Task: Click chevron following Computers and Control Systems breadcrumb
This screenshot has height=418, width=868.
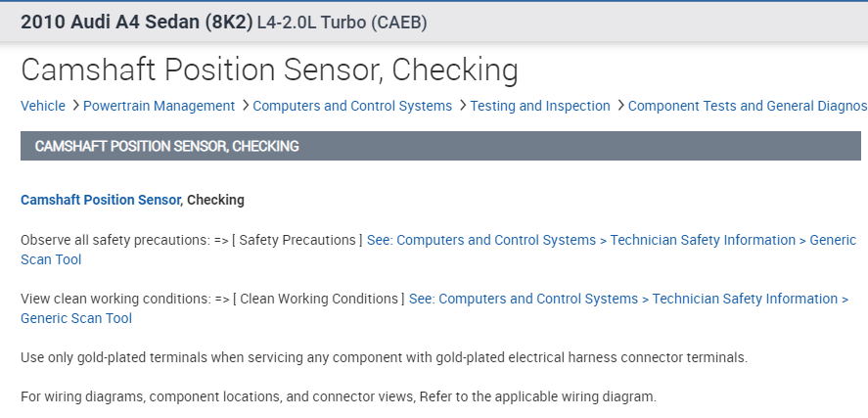Action: click(461, 106)
